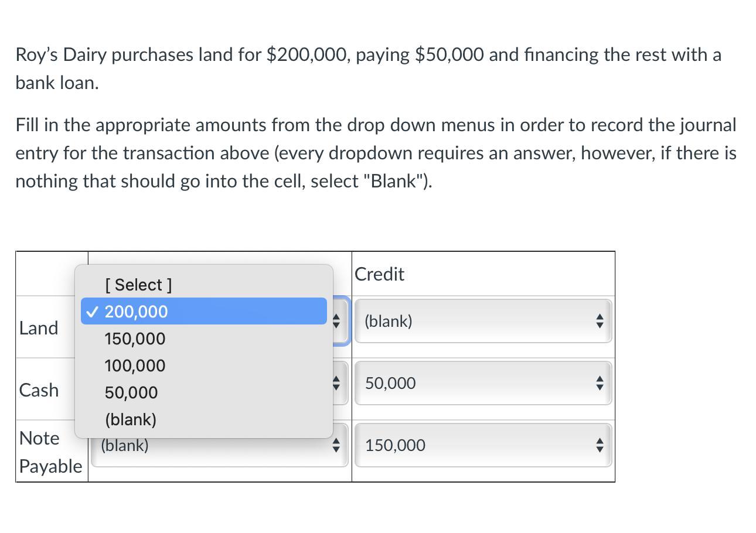
Task: Select 50,000 in the open option list
Action: 131,392
